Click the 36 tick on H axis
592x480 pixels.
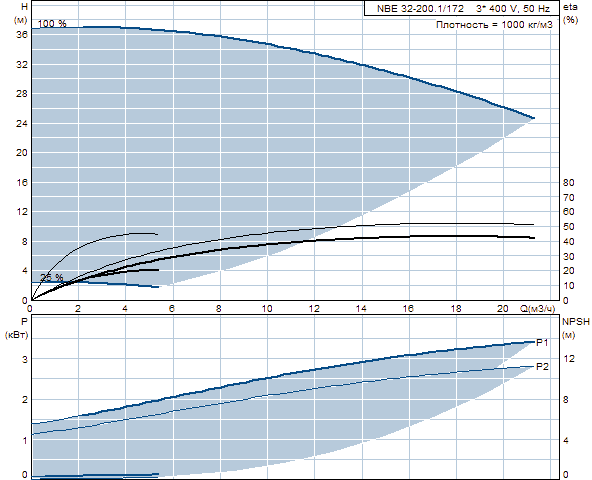tap(22, 35)
